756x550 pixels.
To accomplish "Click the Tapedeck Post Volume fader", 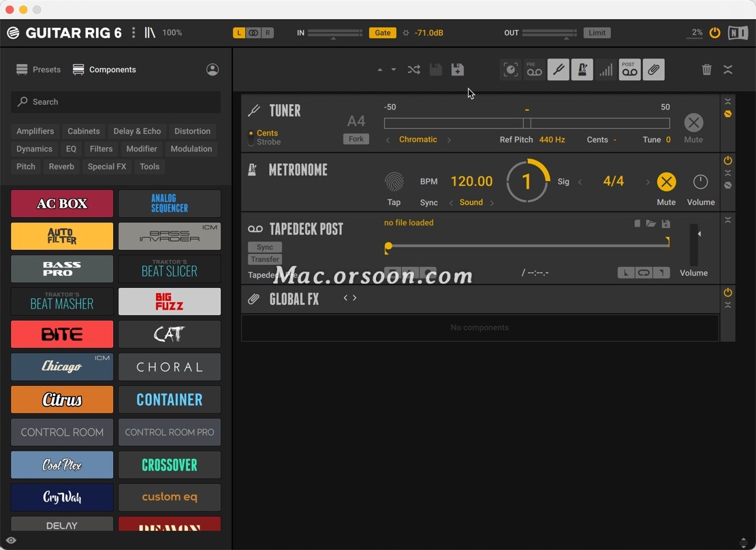I will coord(694,245).
